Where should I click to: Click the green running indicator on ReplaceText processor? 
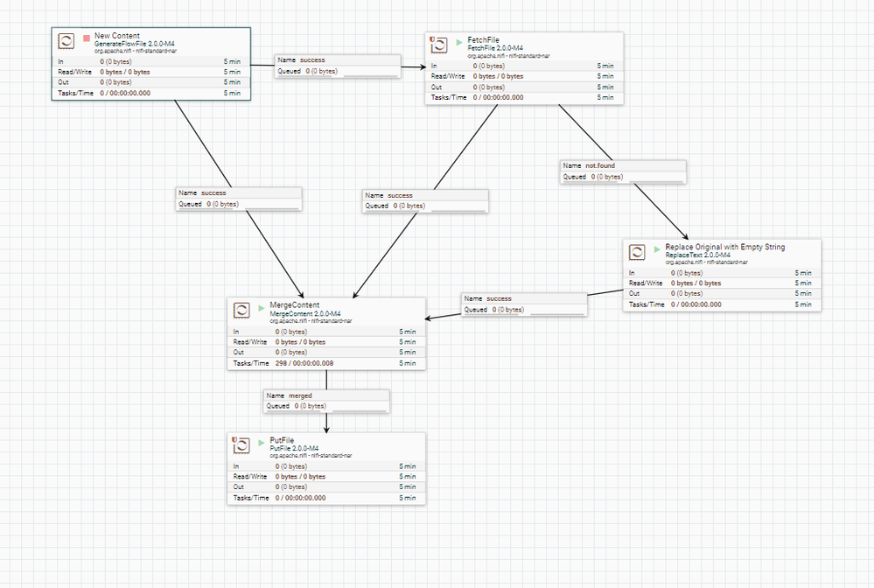(657, 249)
